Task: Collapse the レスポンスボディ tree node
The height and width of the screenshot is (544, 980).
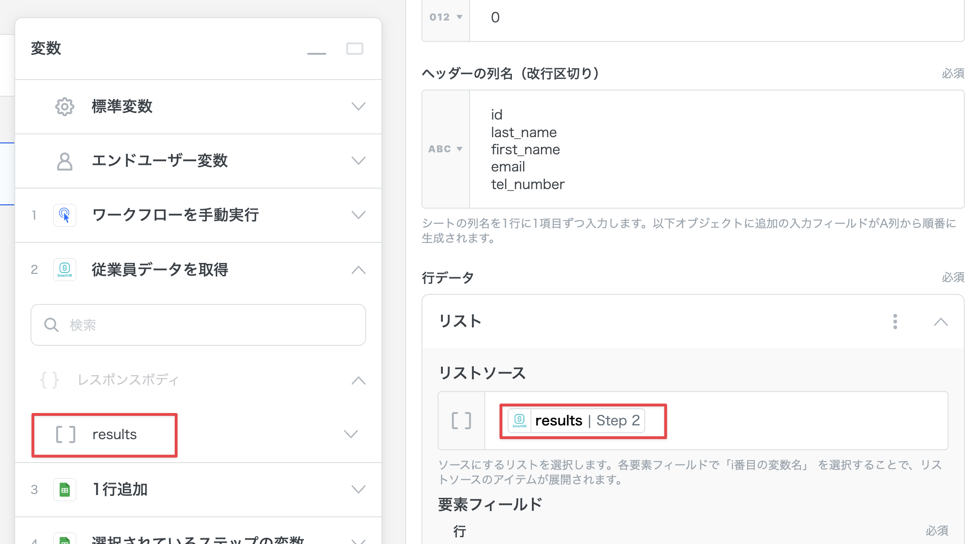Action: (x=358, y=381)
